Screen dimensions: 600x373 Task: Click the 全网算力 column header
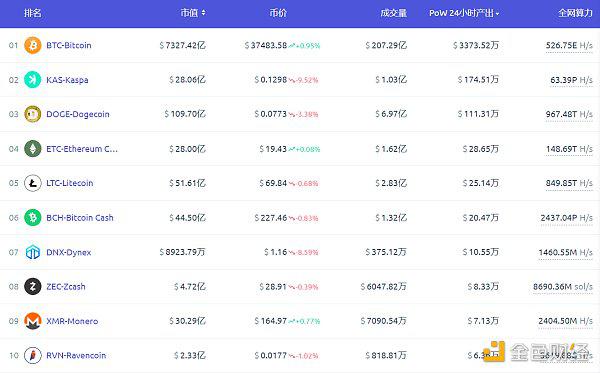(x=575, y=13)
